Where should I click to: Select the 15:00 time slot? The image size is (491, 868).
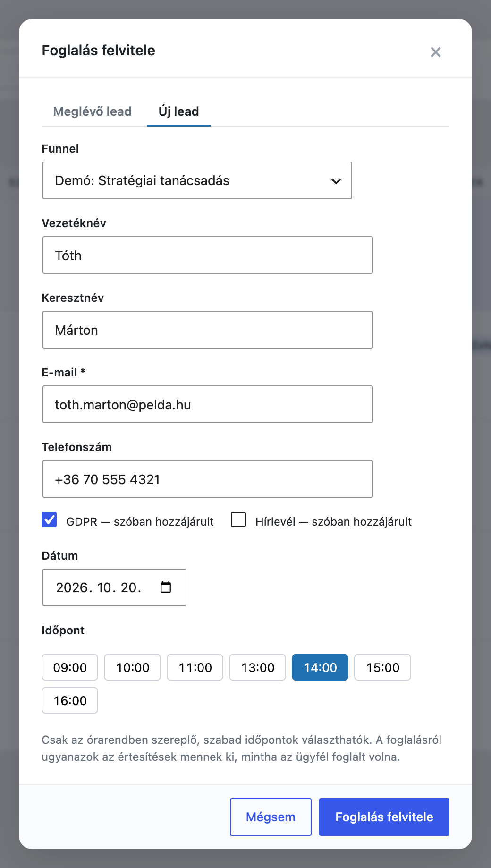click(383, 667)
